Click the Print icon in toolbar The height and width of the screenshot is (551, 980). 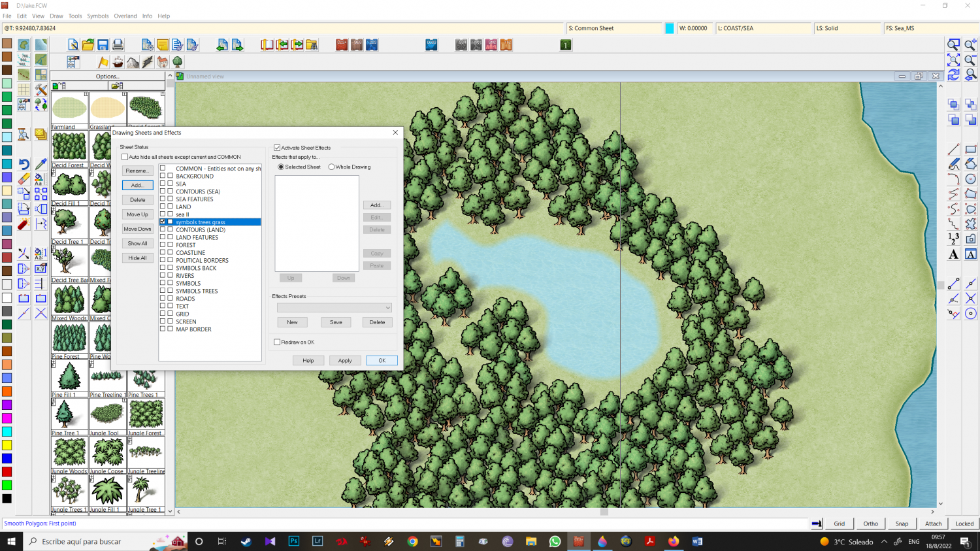pos(118,44)
